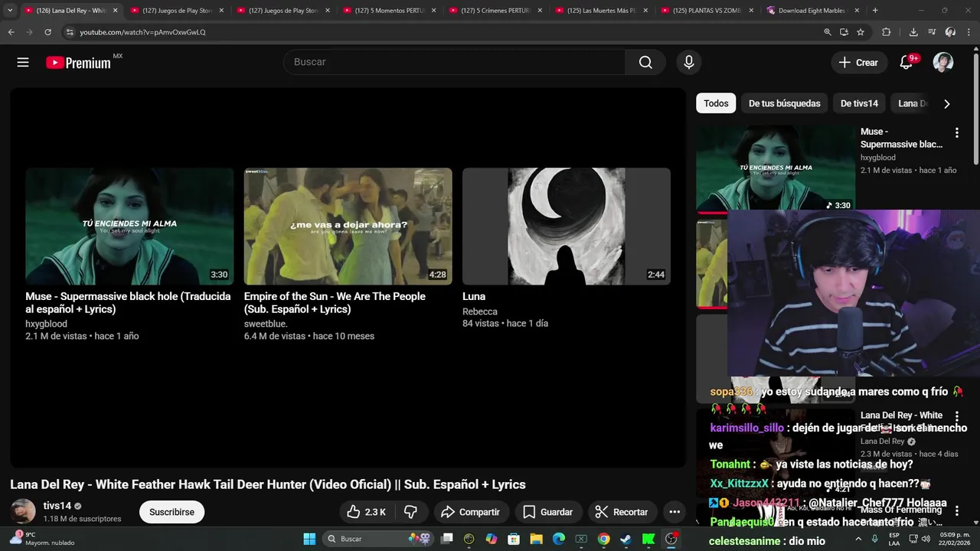
Task: Switch to 5 Momentos PERTURBADORES tab
Action: pos(389,11)
